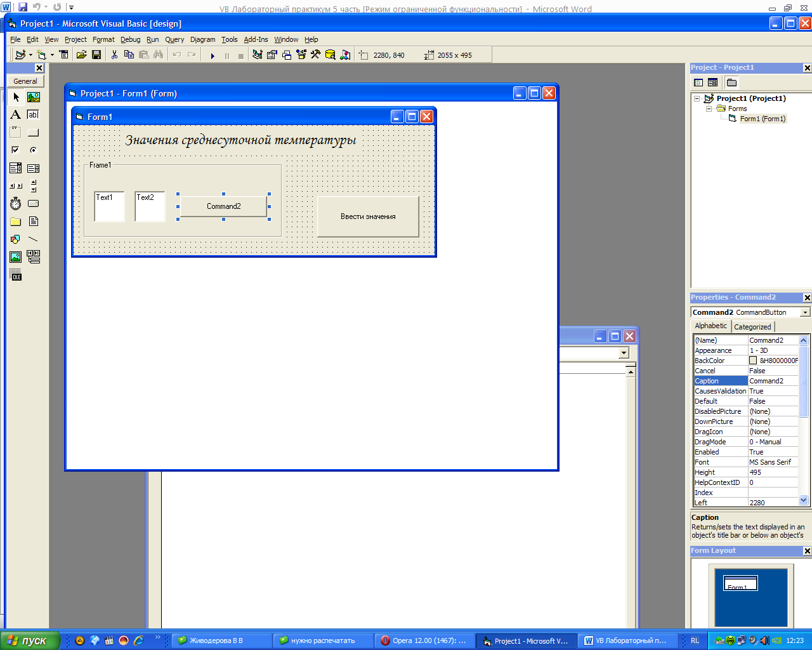Select the HScrollBar control tool
Screen dimensions: 812x650
coord(16,186)
